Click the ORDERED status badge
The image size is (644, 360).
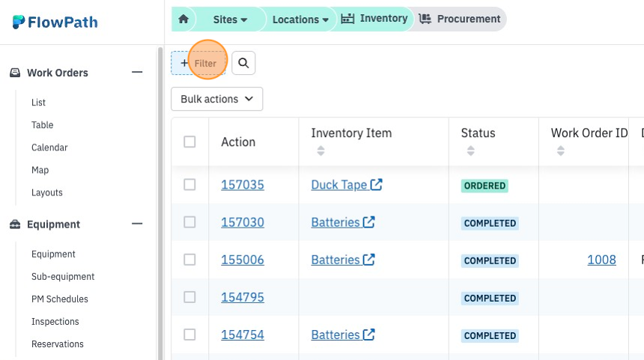tap(484, 186)
